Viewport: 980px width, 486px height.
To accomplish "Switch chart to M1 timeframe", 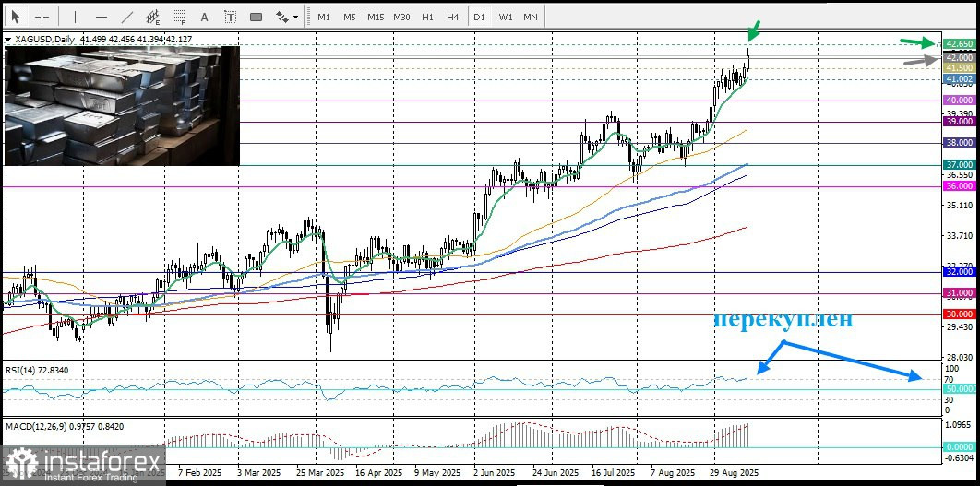I will (324, 17).
